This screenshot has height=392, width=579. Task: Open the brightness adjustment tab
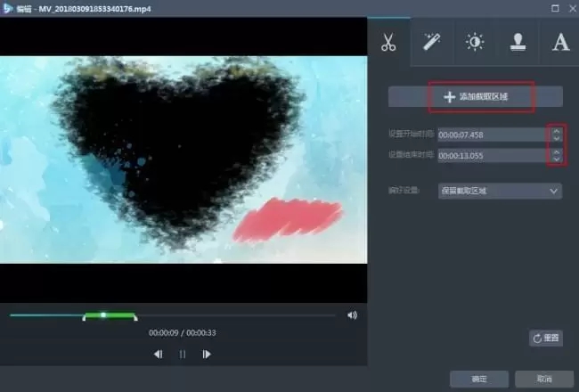[475, 42]
